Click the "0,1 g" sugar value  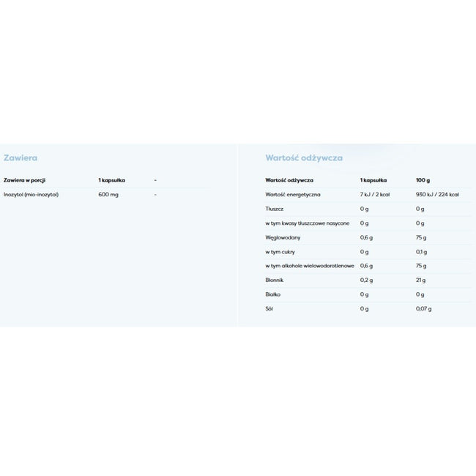click(x=421, y=251)
